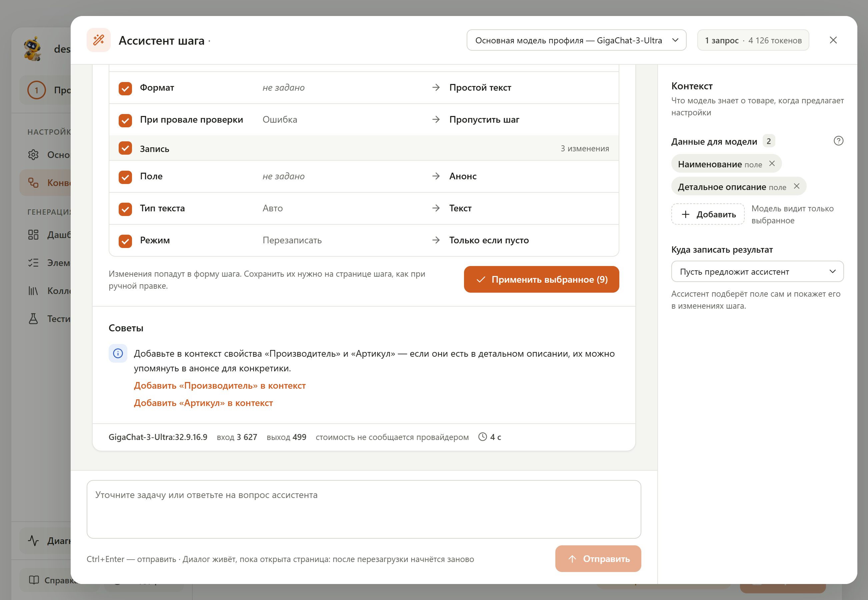Collapse the Запись group with 3 изменения
The height and width of the screenshot is (600, 868).
click(364, 148)
